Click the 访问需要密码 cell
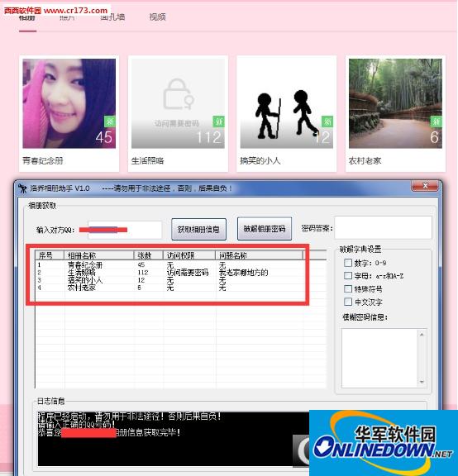Viewport: 458px width, 476px height. pyautogui.click(x=188, y=273)
